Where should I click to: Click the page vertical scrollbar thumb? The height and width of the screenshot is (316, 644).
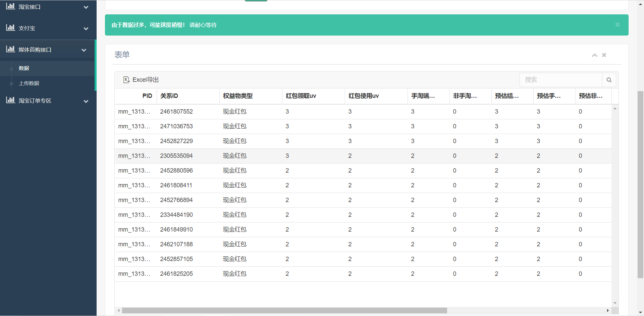[640, 184]
